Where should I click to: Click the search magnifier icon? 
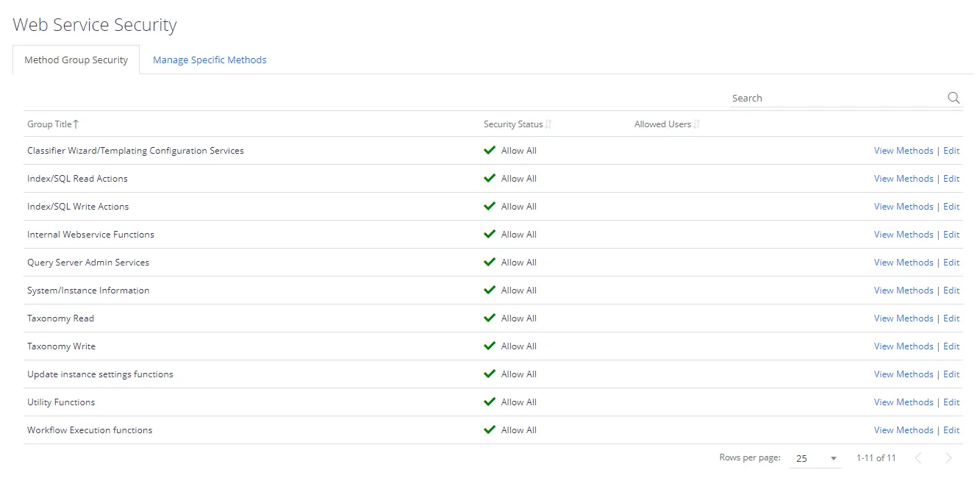point(954,98)
